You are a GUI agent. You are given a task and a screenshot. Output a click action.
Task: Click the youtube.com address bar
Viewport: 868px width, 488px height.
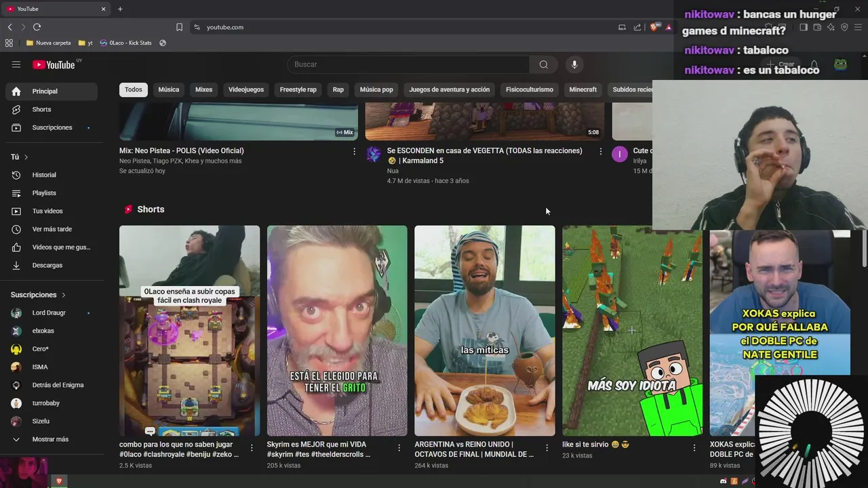click(407, 27)
